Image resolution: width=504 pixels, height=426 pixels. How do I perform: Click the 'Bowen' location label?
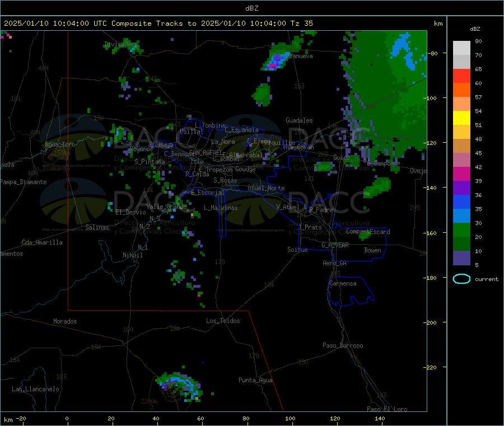coord(372,250)
